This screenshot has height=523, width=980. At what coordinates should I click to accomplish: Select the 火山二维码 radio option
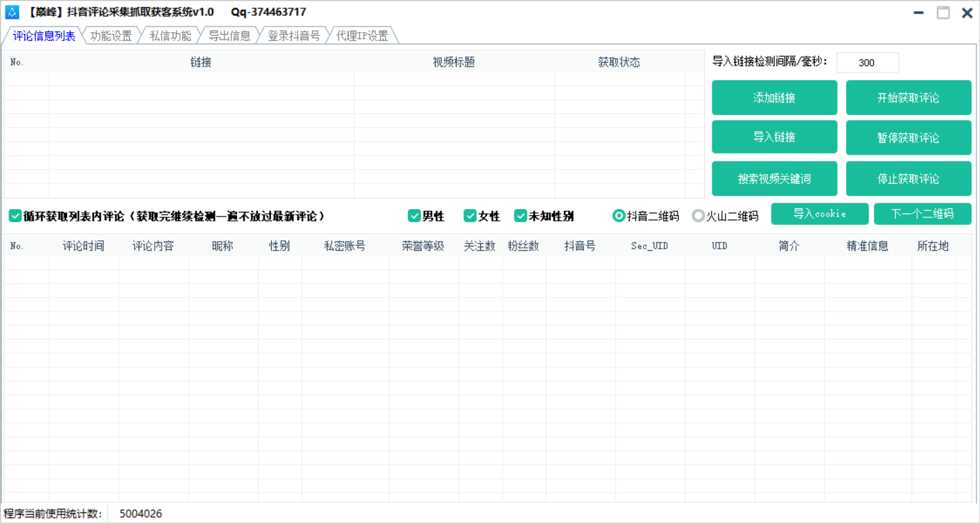[x=698, y=216]
